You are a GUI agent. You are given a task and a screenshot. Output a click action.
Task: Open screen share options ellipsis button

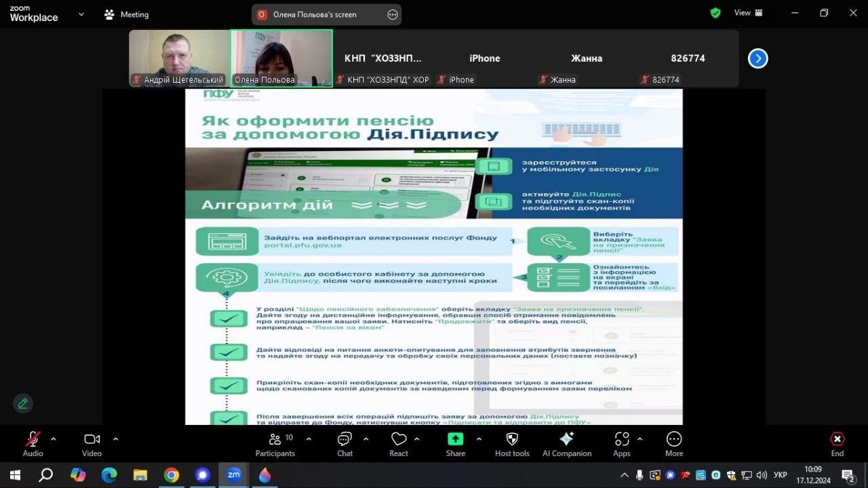coord(393,14)
